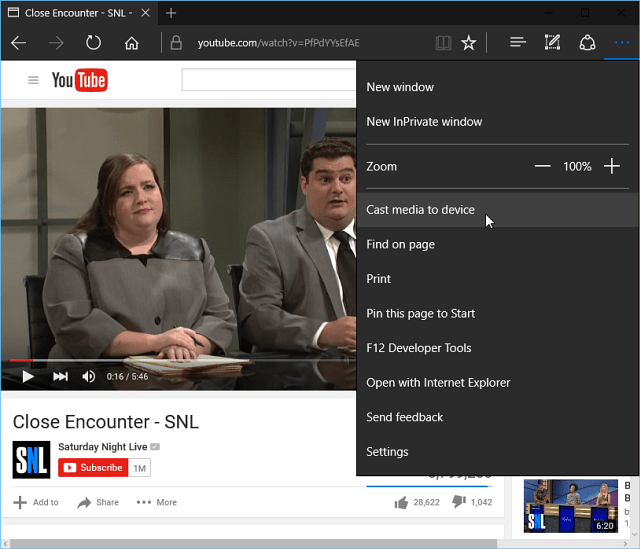Select Pin this page to Start
The height and width of the screenshot is (549, 640).
coord(498,313)
